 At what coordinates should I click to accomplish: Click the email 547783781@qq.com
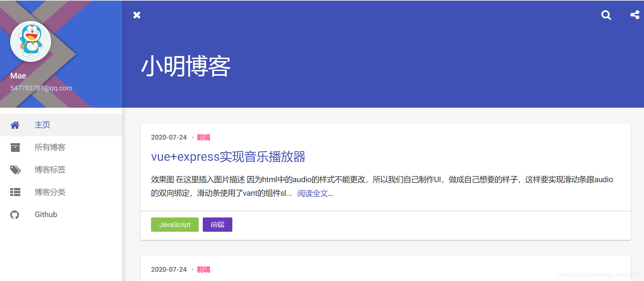point(41,88)
